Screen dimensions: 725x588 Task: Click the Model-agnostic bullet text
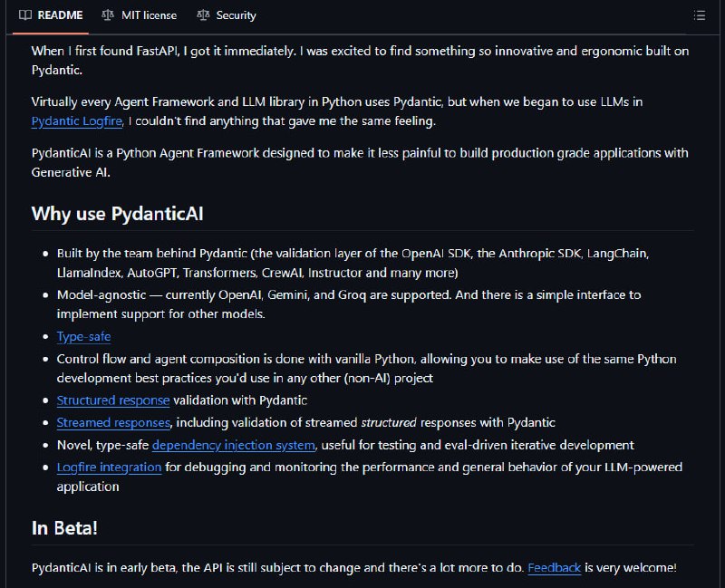pyautogui.click(x=349, y=304)
